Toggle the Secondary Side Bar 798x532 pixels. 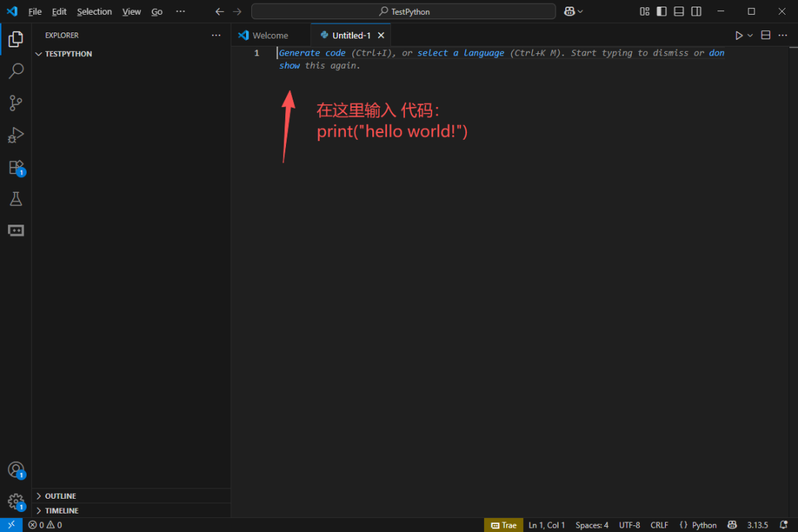pyautogui.click(x=696, y=11)
